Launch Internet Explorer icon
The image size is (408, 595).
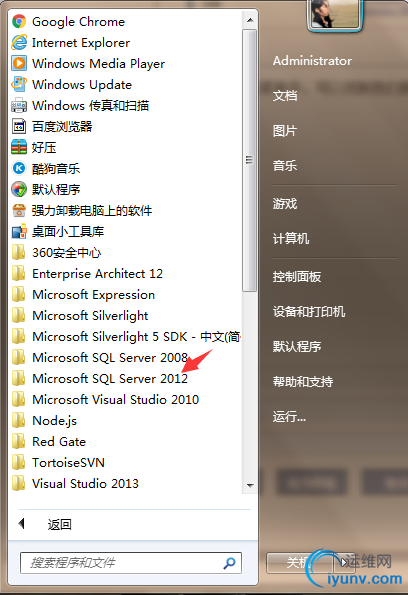tap(19, 42)
